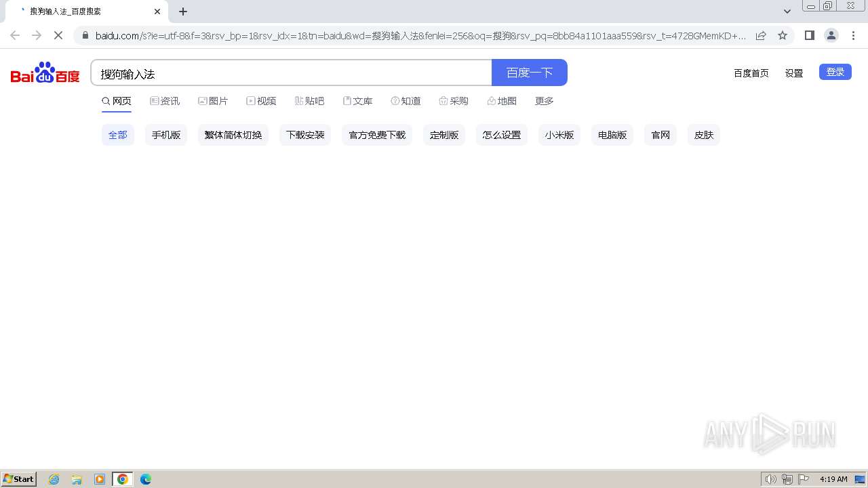Select the 下载安装 filter chip
868x488 pixels.
coord(305,135)
